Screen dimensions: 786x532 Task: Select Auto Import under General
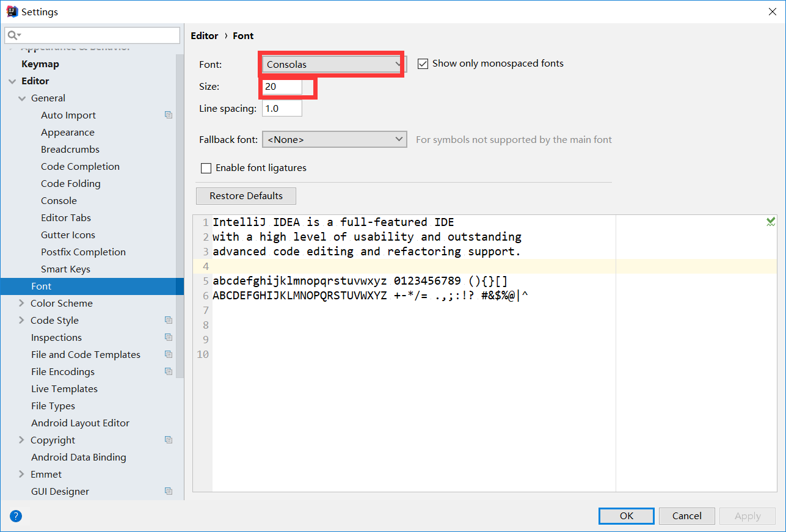click(x=68, y=115)
